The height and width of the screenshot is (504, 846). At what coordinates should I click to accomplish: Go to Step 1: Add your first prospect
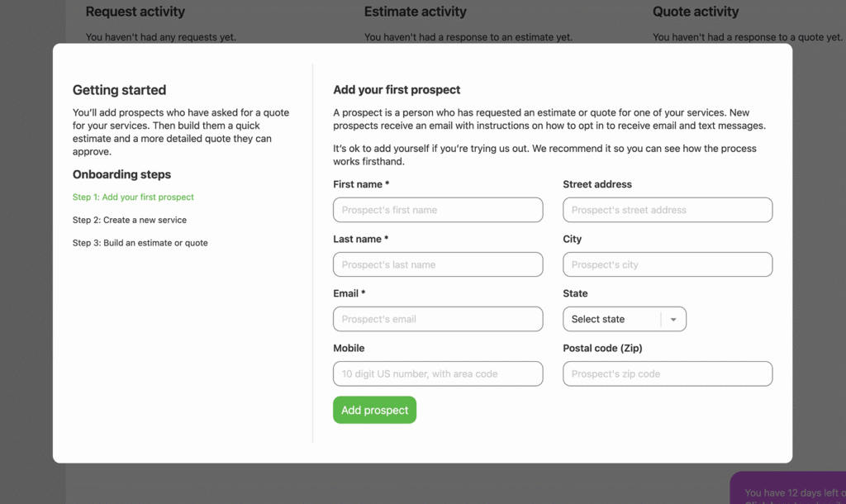click(133, 197)
